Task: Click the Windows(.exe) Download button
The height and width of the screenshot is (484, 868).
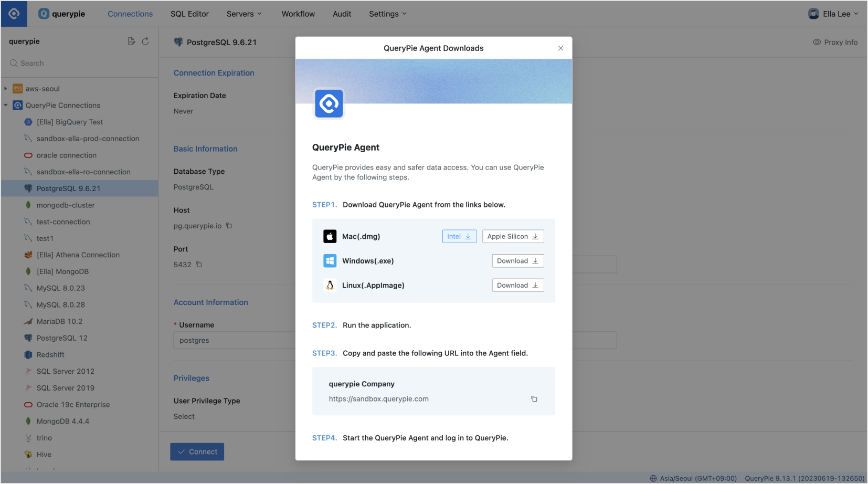Action: point(518,261)
